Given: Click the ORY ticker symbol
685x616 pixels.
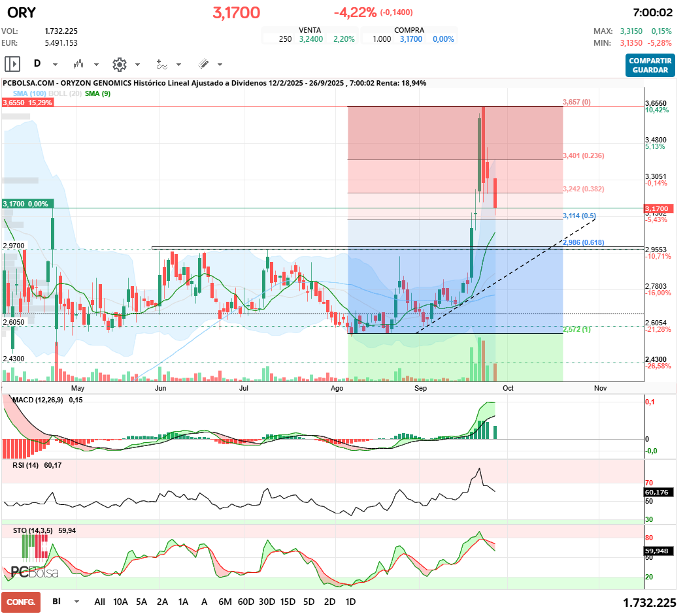Looking at the screenshot, I should [22, 12].
